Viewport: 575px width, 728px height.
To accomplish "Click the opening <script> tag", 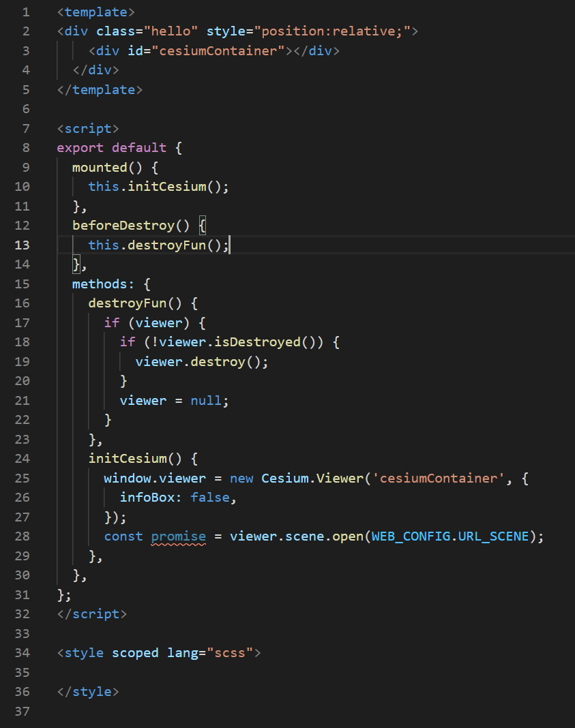I will (88, 129).
